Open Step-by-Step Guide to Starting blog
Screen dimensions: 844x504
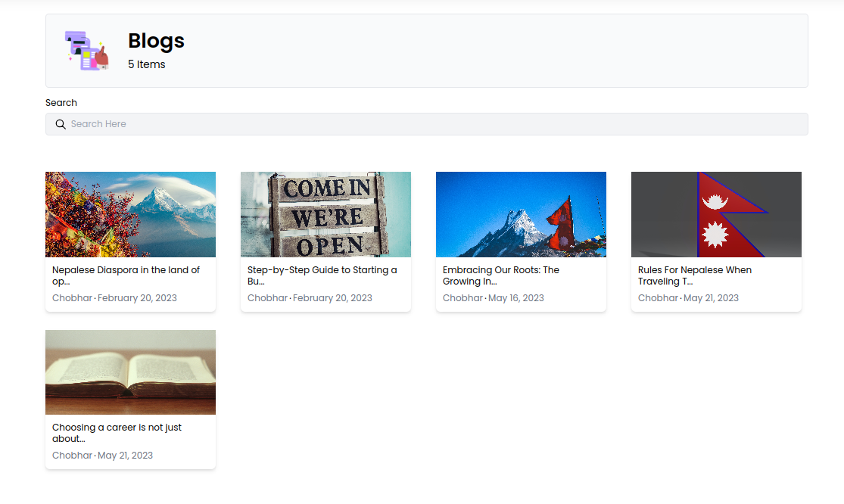(322, 275)
